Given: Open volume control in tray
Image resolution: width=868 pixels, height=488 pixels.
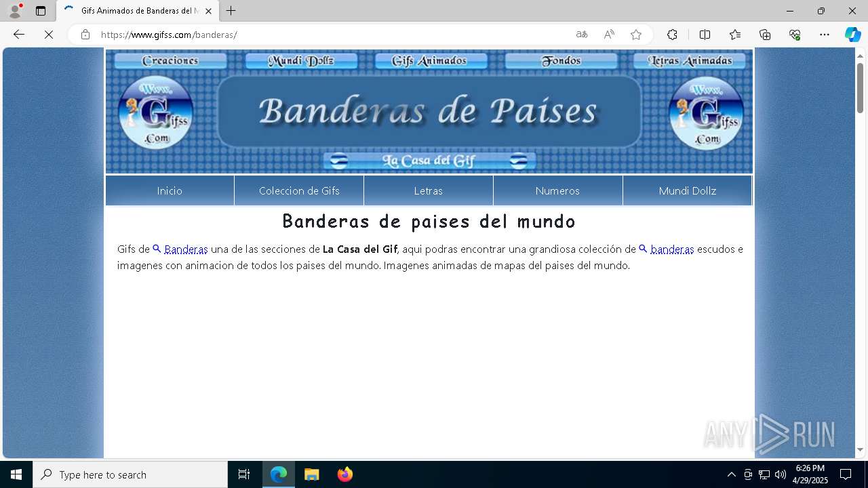Looking at the screenshot, I should 781,474.
